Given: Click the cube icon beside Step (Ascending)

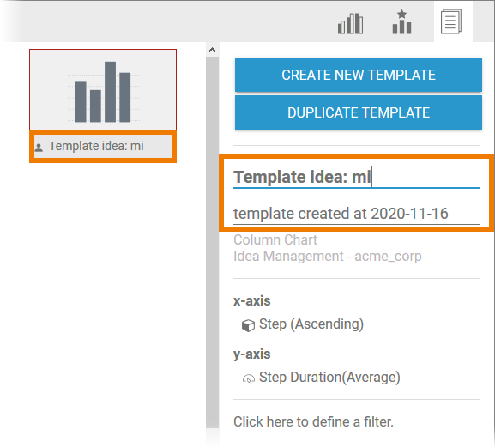Looking at the screenshot, I should pos(248,325).
